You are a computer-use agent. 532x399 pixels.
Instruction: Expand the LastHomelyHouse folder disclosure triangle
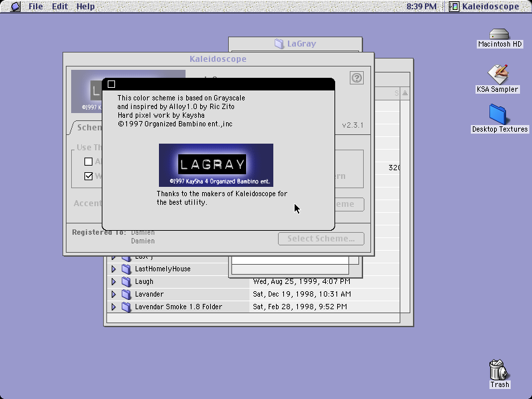tap(114, 269)
